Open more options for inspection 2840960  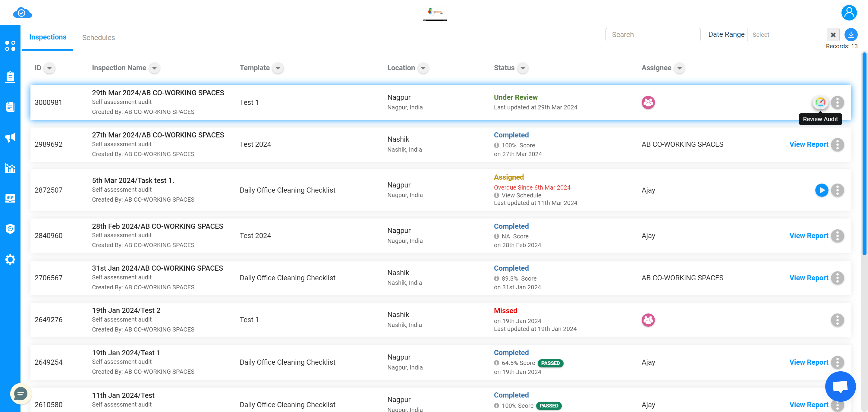837,236
